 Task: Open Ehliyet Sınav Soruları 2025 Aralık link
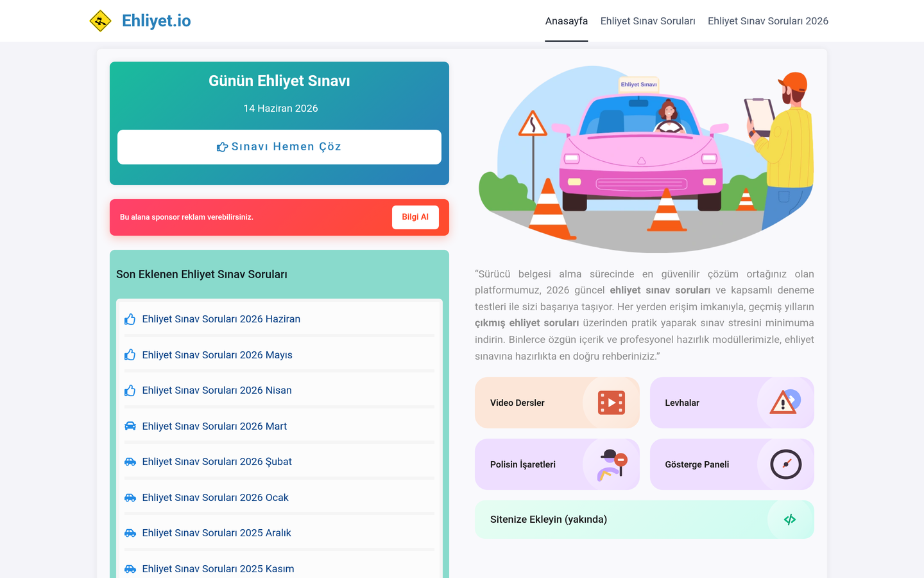click(x=217, y=533)
